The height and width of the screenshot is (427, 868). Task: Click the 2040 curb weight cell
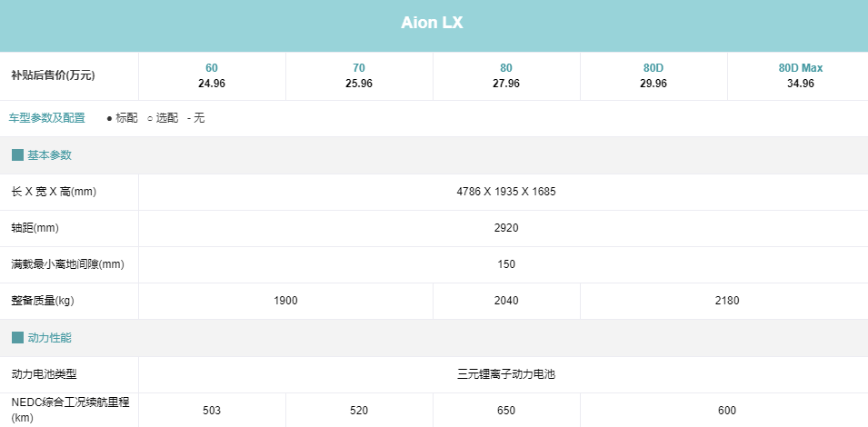(506, 301)
